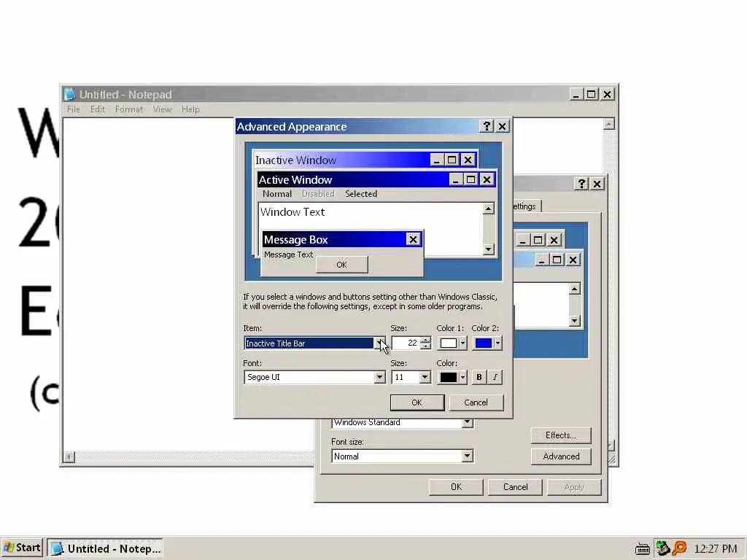Select the Untitled - Notepad taskbar button
Image resolution: width=747 pixels, height=560 pixels.
105,548
